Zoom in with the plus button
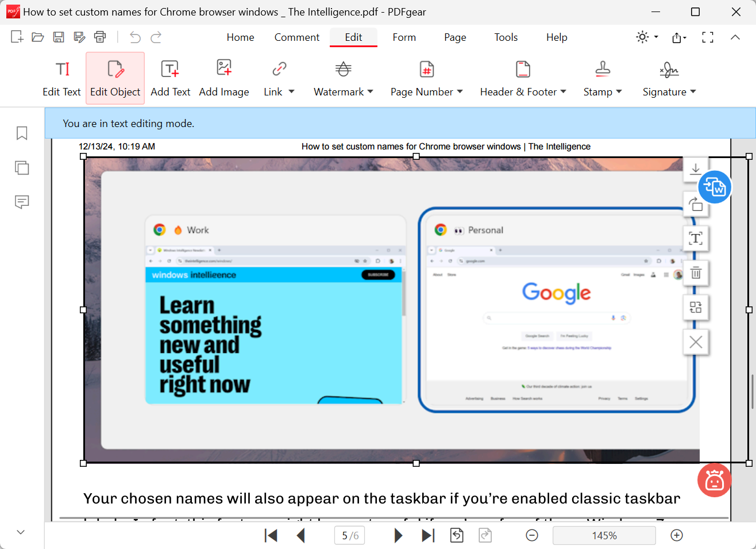 pyautogui.click(x=677, y=536)
